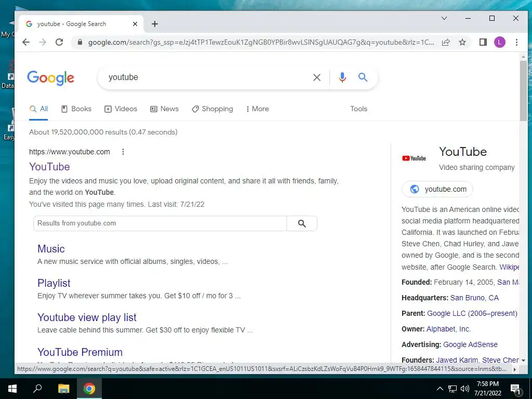This screenshot has height=399, width=532.
Task: Expand the More search filters menu
Action: click(x=258, y=109)
